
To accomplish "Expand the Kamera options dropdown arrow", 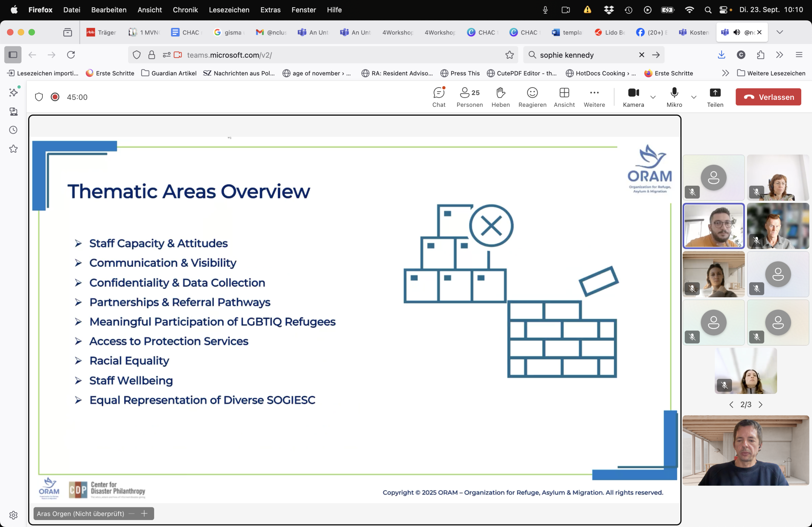I will click(x=653, y=97).
